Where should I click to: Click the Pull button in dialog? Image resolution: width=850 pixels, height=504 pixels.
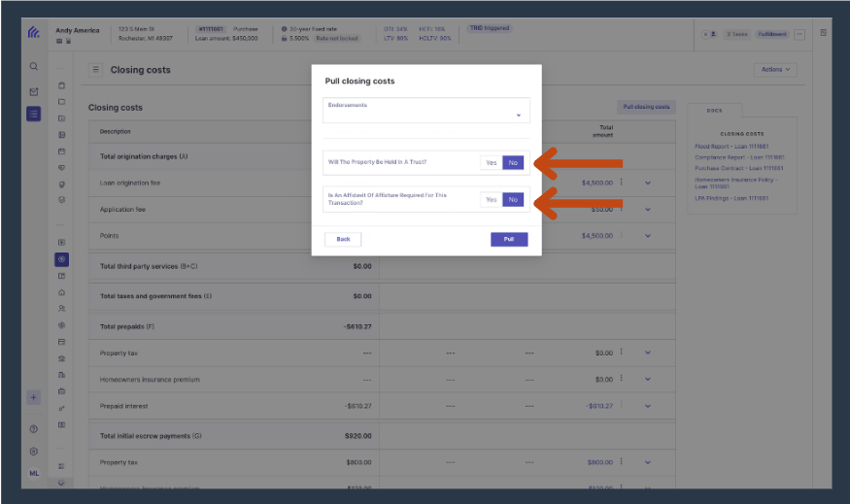(x=509, y=239)
